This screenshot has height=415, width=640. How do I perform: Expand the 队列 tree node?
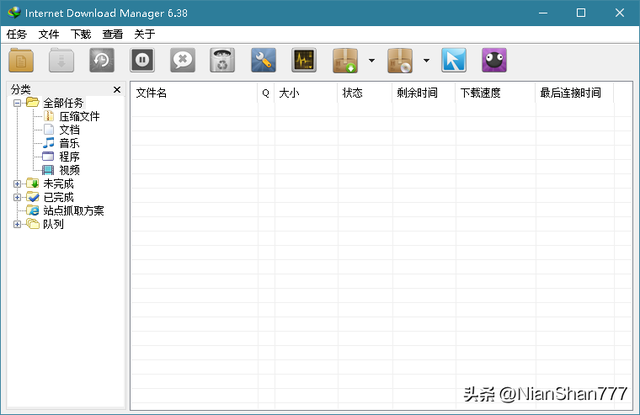(x=17, y=224)
